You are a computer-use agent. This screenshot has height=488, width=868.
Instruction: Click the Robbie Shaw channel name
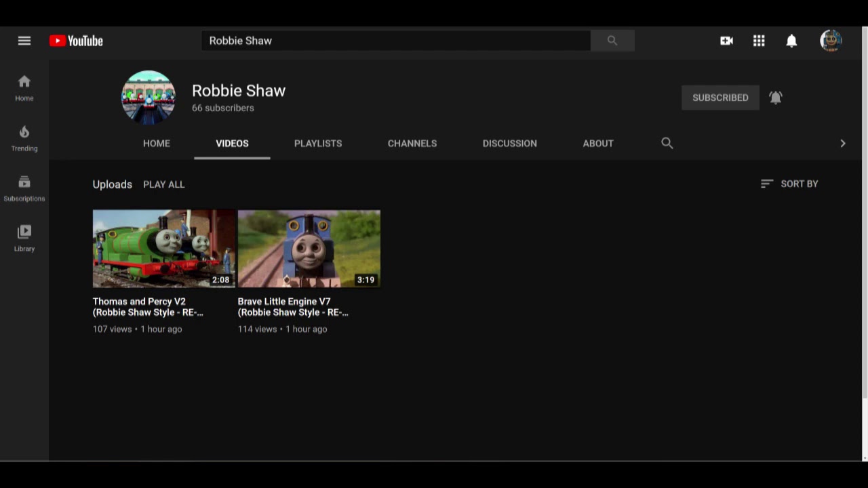(x=239, y=91)
